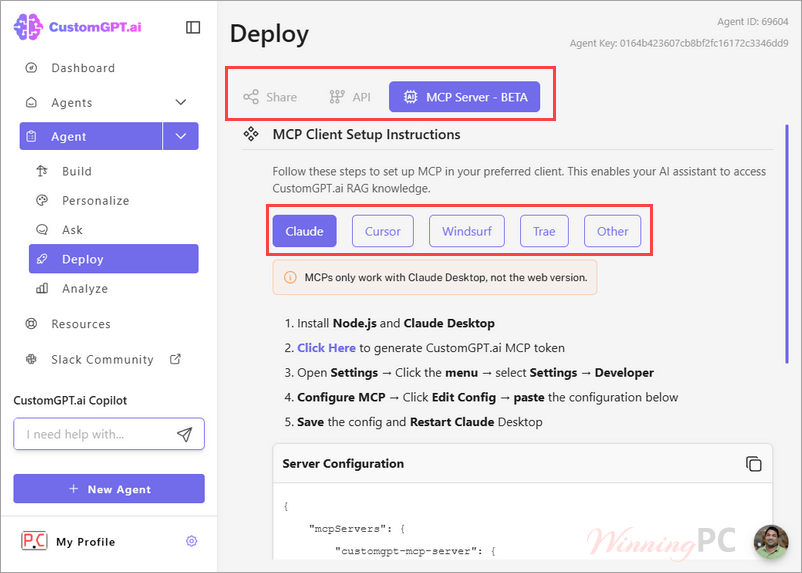The width and height of the screenshot is (802, 573).
Task: Send the Copilot message with paper plane
Action: (x=185, y=434)
